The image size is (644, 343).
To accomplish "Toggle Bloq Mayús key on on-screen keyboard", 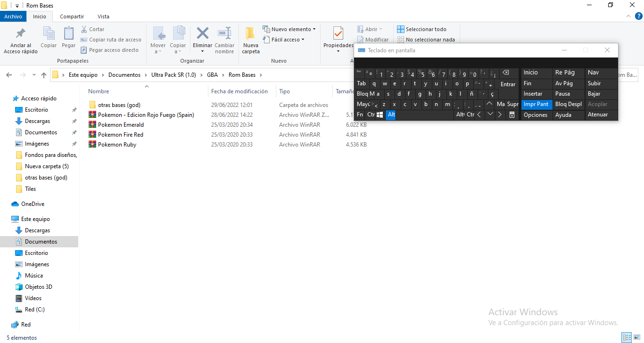I will pyautogui.click(x=368, y=94).
